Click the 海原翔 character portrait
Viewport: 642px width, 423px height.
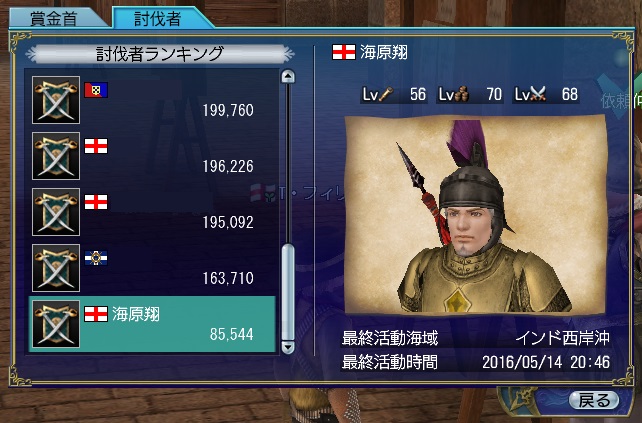click(475, 216)
